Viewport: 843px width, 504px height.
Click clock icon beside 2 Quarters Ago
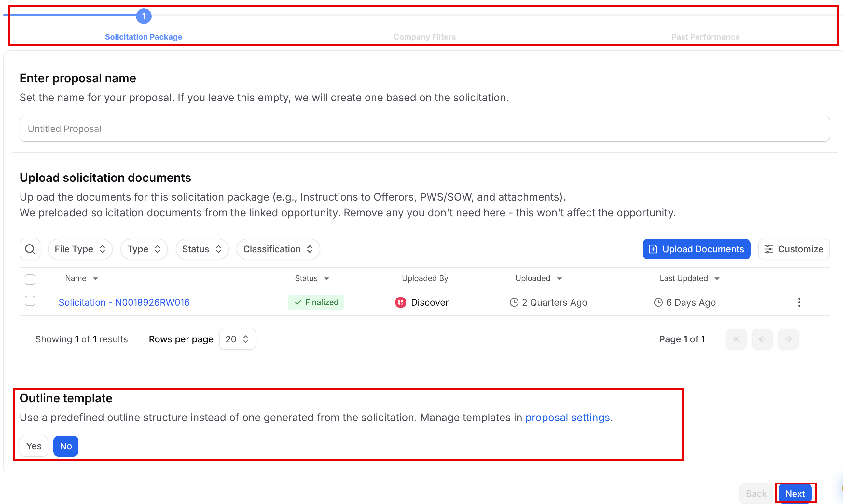pyautogui.click(x=514, y=302)
